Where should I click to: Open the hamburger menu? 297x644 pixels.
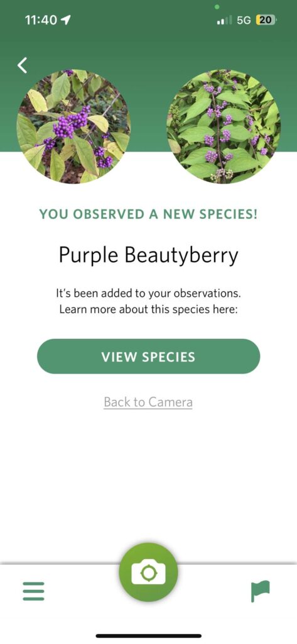[34, 591]
